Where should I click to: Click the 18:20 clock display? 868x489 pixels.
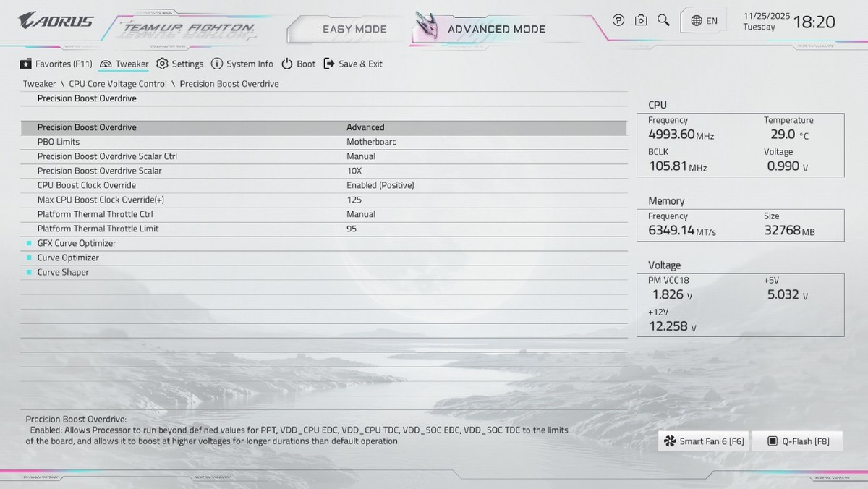pos(814,22)
